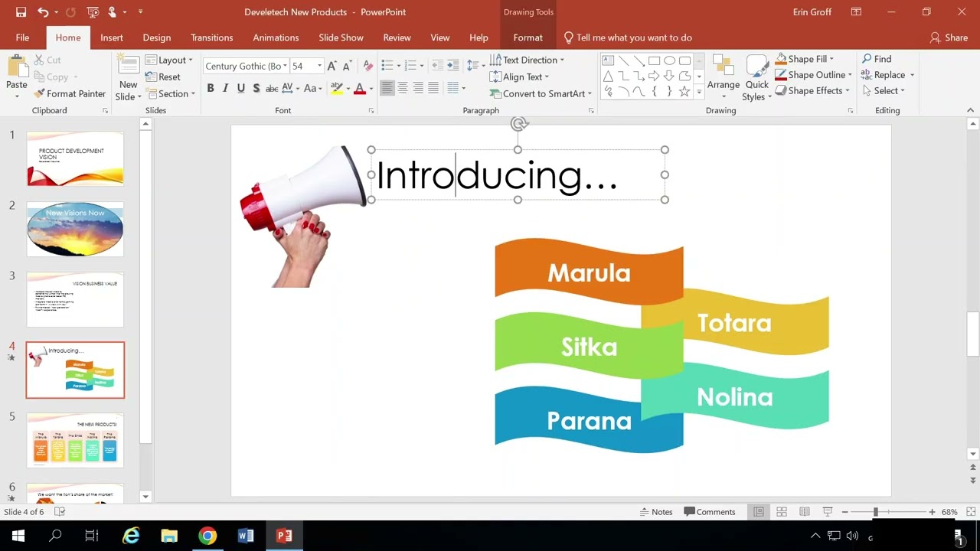Zoom out with the minus button

[845, 511]
